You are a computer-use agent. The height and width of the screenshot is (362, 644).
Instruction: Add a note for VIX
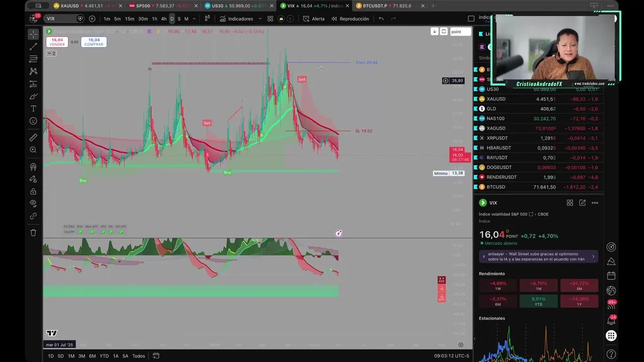[x=582, y=203]
